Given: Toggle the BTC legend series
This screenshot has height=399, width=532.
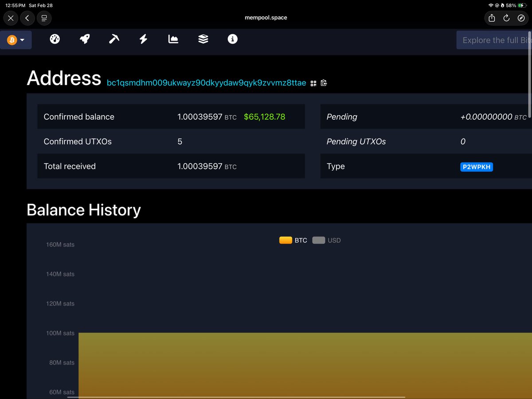Looking at the screenshot, I should point(293,240).
